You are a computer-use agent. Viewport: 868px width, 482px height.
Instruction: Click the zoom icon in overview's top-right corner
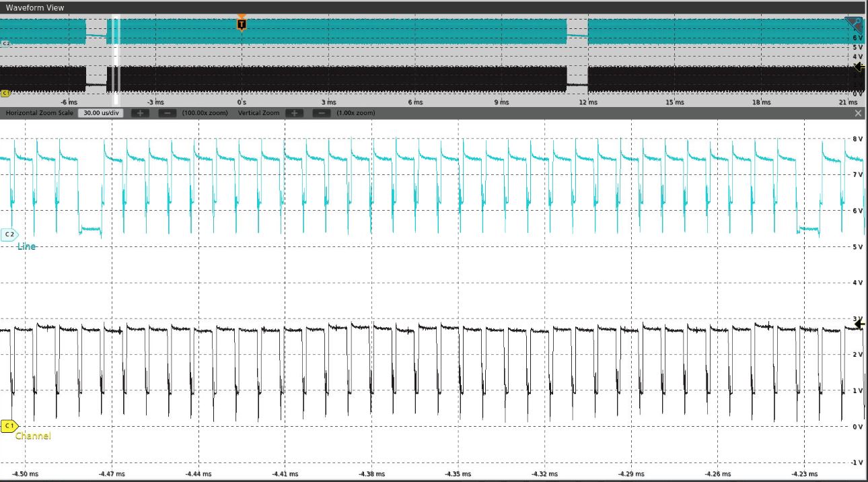tap(854, 26)
